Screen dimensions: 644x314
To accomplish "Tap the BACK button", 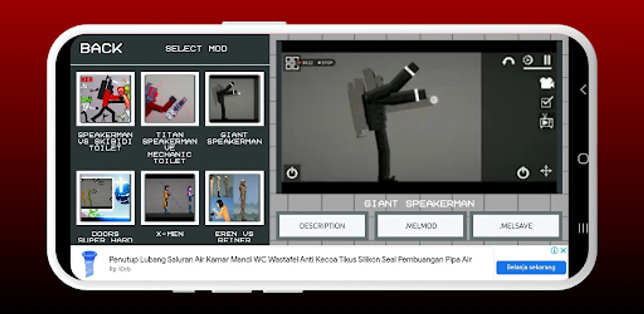I will [101, 48].
